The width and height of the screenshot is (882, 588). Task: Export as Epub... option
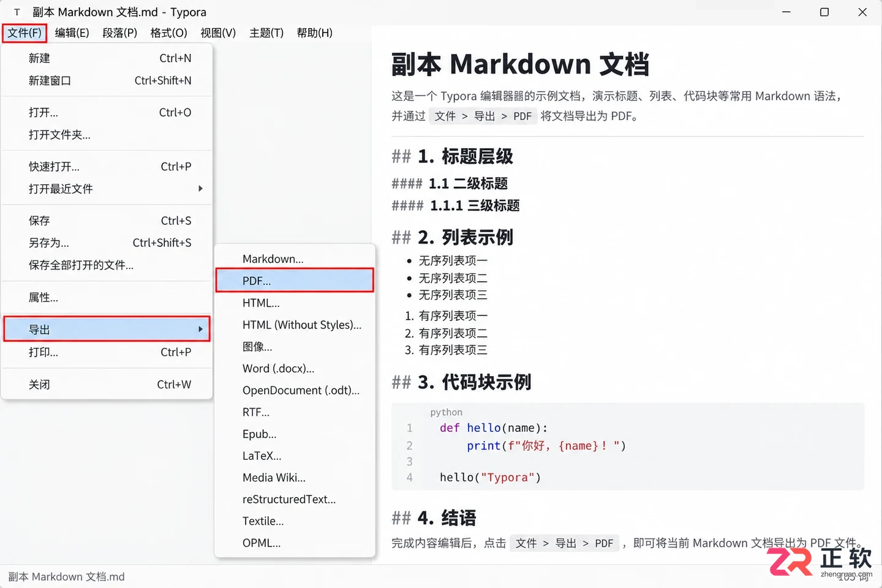pos(295,434)
